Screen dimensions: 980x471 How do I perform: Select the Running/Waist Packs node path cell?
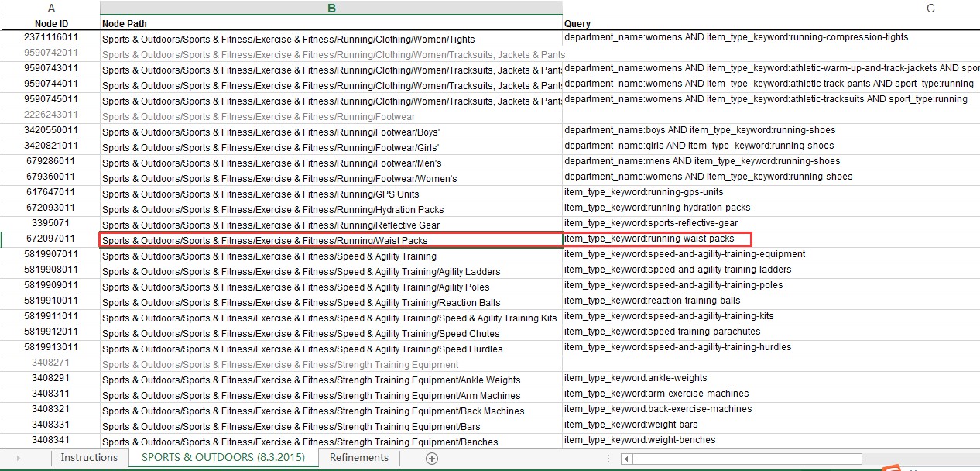pyautogui.click(x=331, y=240)
